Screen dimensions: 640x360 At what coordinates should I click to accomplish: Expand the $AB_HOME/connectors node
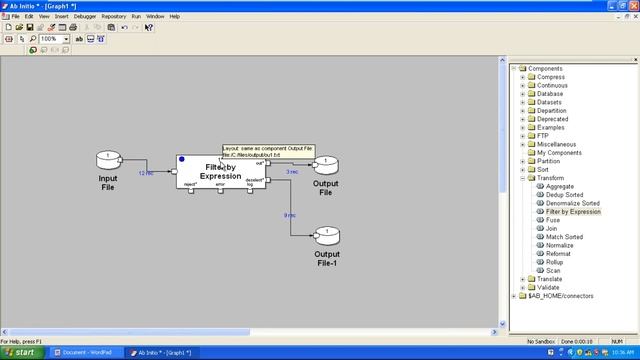point(514,296)
